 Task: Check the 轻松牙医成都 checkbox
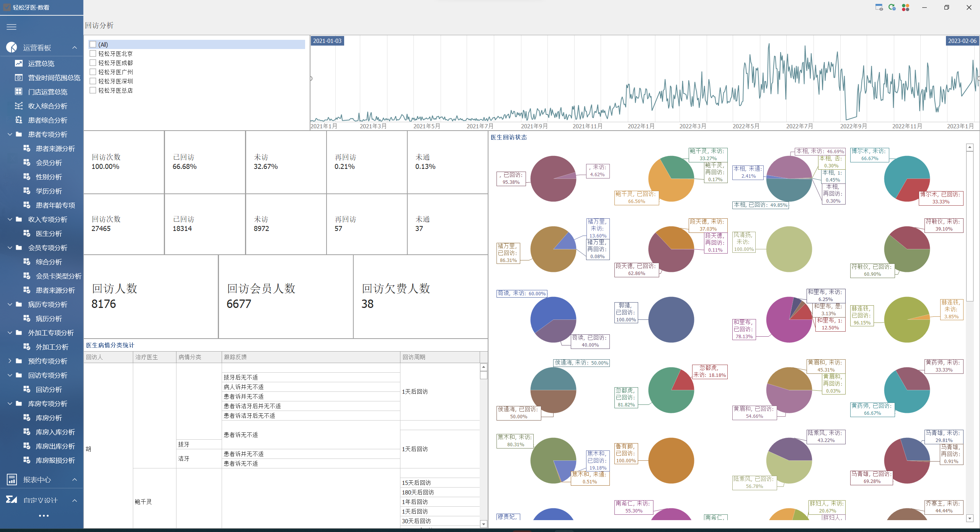(x=93, y=63)
